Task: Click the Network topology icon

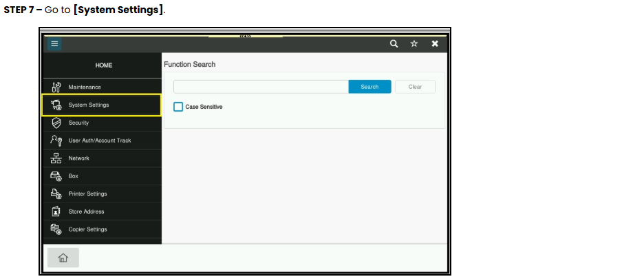Action: 56,158
